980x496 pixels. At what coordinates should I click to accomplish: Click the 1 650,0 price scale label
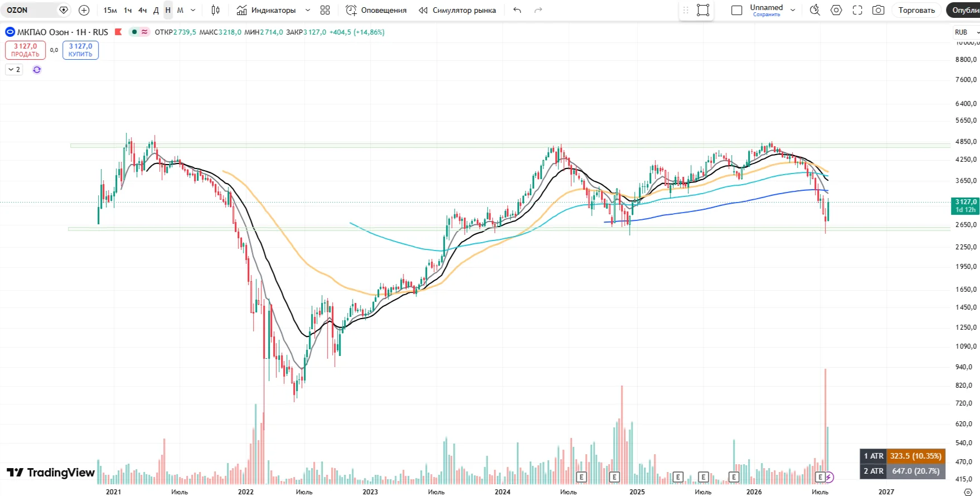click(966, 290)
